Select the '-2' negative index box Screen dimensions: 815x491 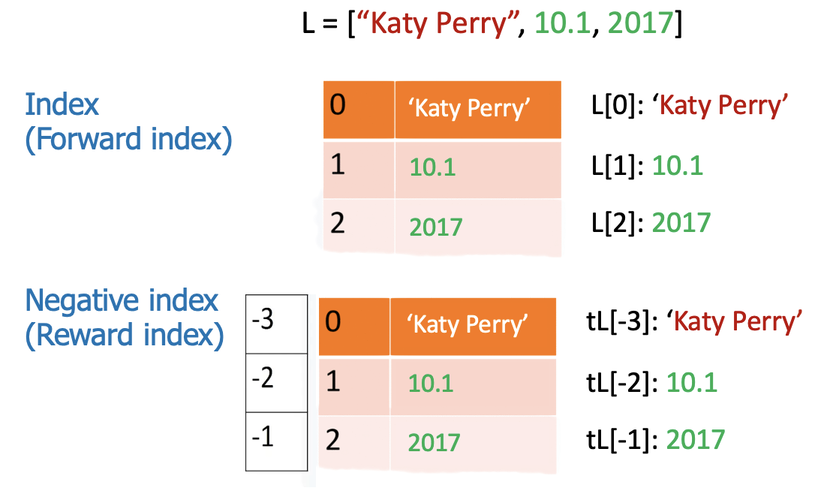click(276, 381)
